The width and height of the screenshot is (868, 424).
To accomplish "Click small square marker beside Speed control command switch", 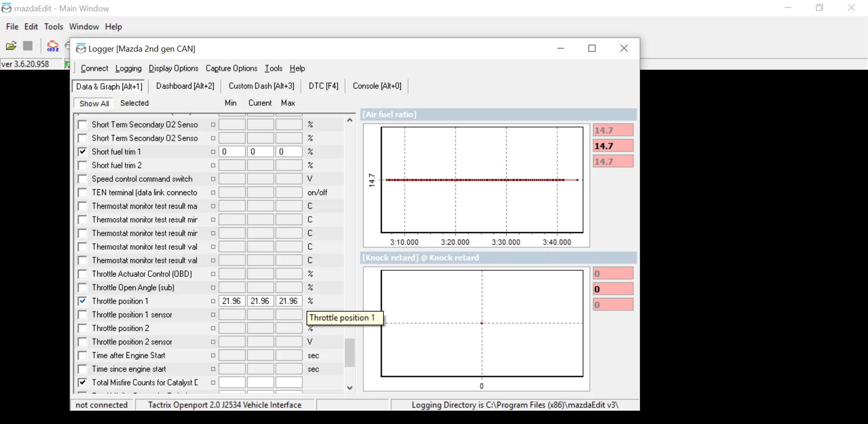I will point(213,179).
